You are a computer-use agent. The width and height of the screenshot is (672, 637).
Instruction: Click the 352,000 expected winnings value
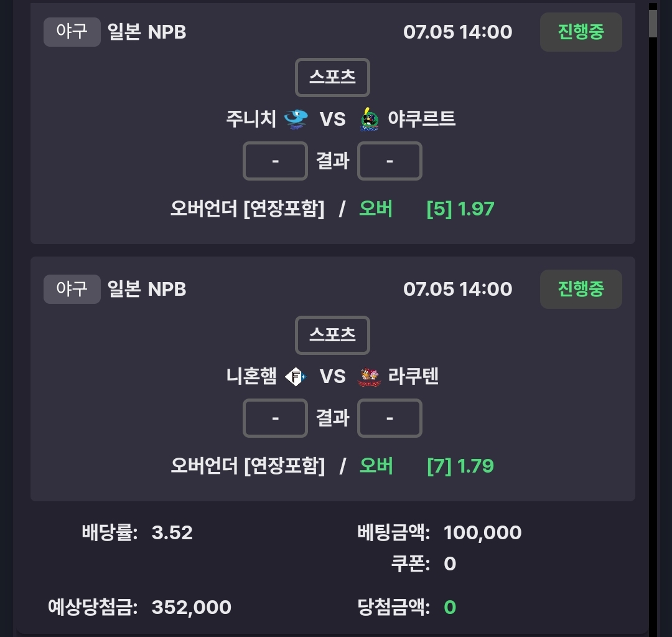[x=191, y=607]
